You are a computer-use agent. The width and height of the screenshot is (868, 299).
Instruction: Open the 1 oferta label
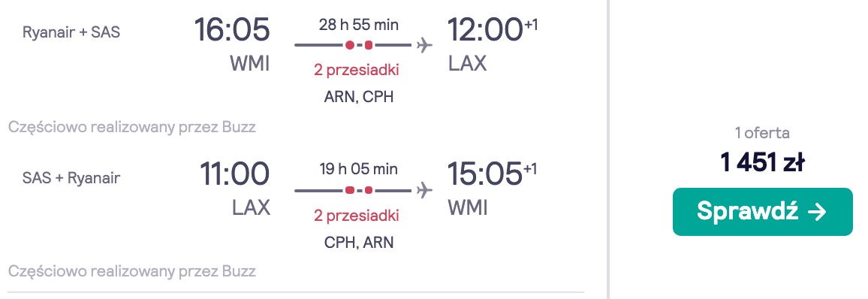(x=762, y=133)
